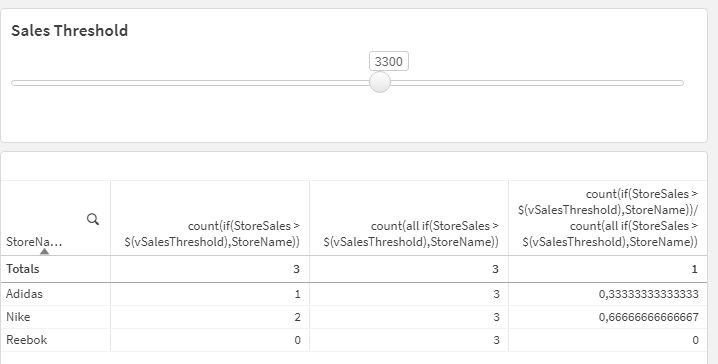718x364 pixels.
Task: Click the Adidas ratio value 0,33333333333333
Action: pyautogui.click(x=648, y=294)
